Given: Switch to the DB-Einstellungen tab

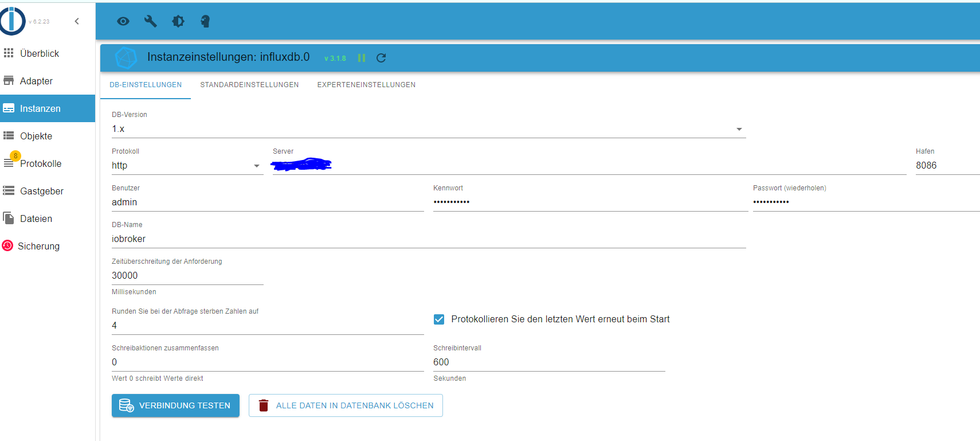Looking at the screenshot, I should click(146, 85).
